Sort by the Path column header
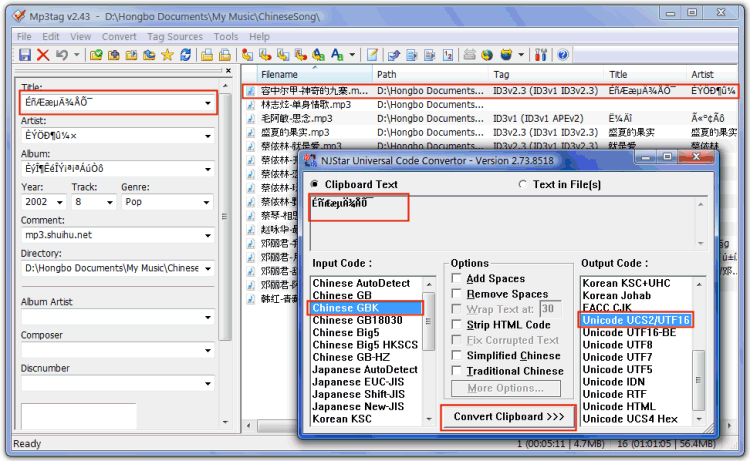The width and height of the screenshot is (750, 461). coord(430,74)
